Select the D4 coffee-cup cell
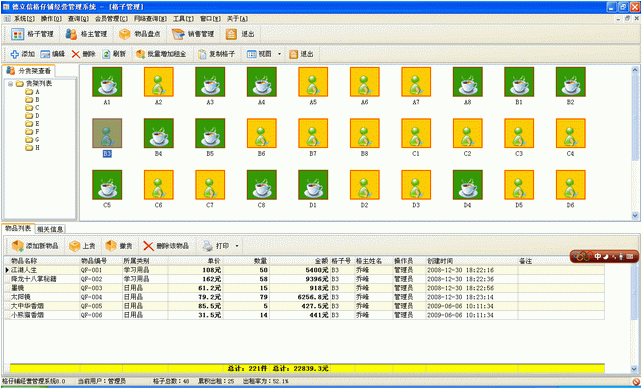Image resolution: width=642 pixels, height=389 pixels. [x=468, y=185]
